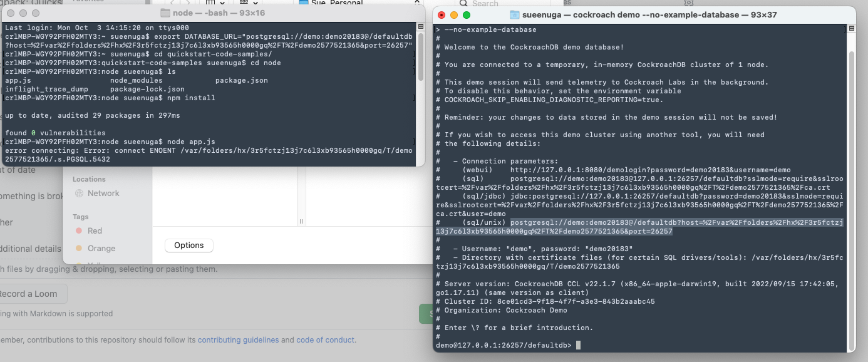This screenshot has height=362, width=868.
Task: Click the 'error connecting' ENOENT message
Action: pyautogui.click(x=209, y=155)
